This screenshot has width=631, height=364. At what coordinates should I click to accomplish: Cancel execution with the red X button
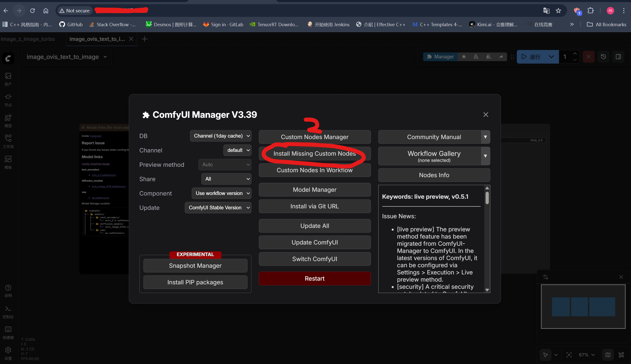[588, 57]
